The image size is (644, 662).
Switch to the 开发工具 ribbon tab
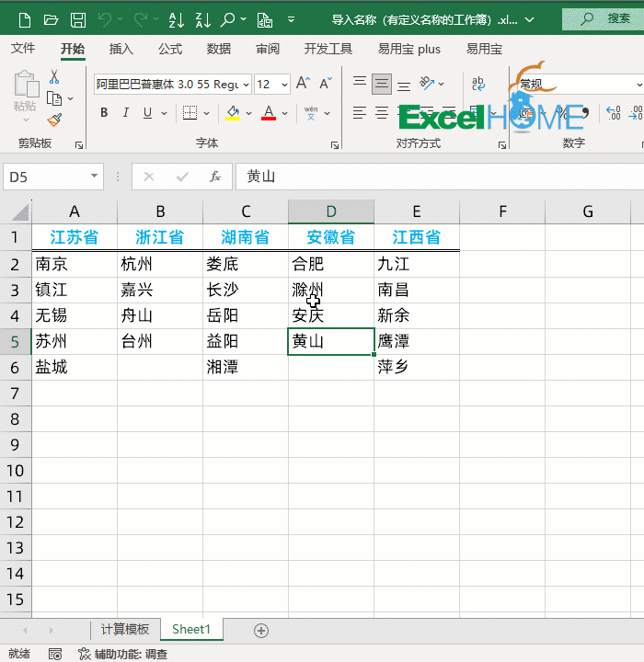click(x=328, y=49)
